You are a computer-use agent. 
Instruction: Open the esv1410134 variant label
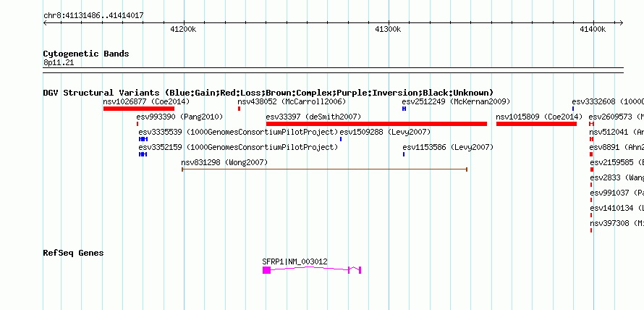coord(617,208)
